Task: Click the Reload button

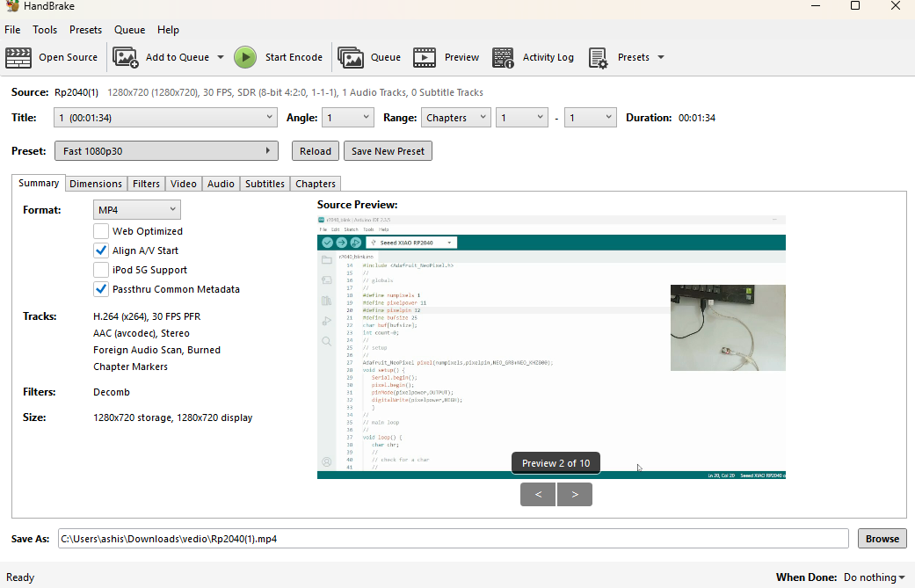Action: tap(316, 151)
